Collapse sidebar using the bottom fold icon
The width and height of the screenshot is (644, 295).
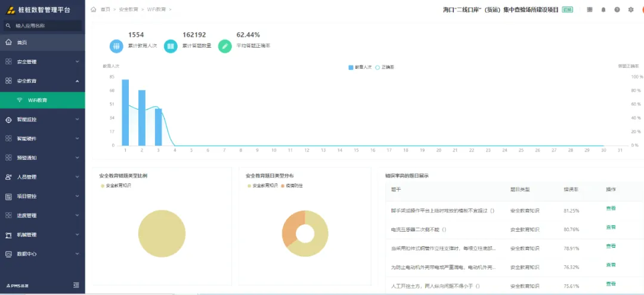(x=76, y=285)
